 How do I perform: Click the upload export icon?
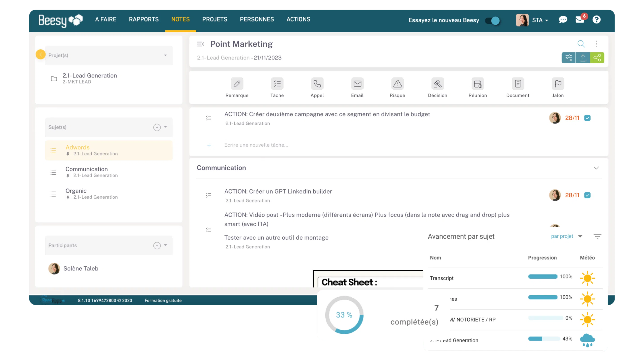[583, 58]
